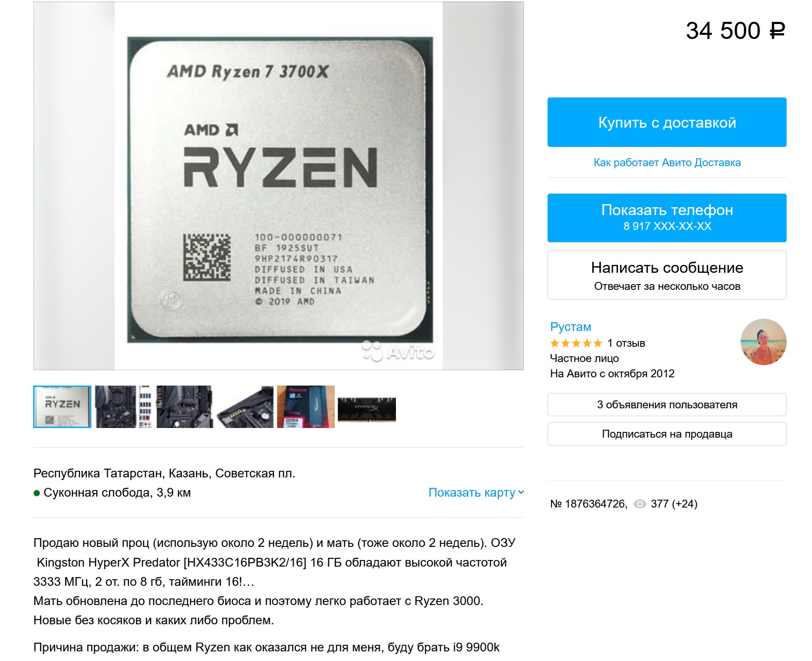Open seller profile link Рустам
812x661 pixels.
[x=570, y=327]
